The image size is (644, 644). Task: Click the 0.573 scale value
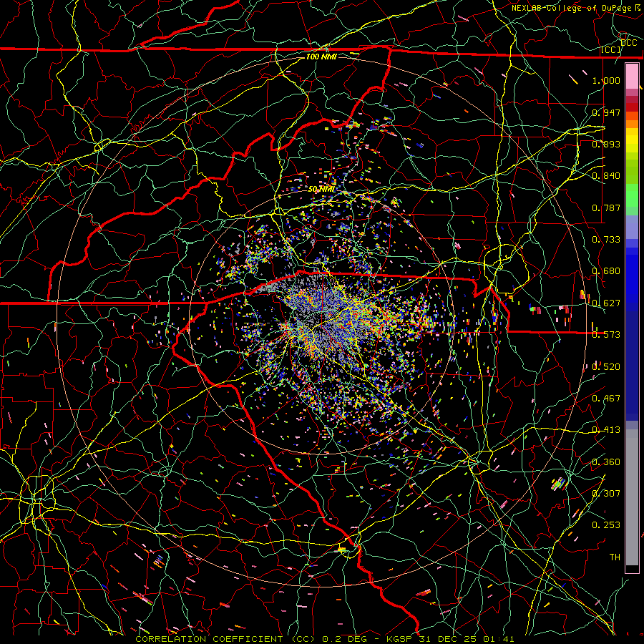click(x=606, y=335)
